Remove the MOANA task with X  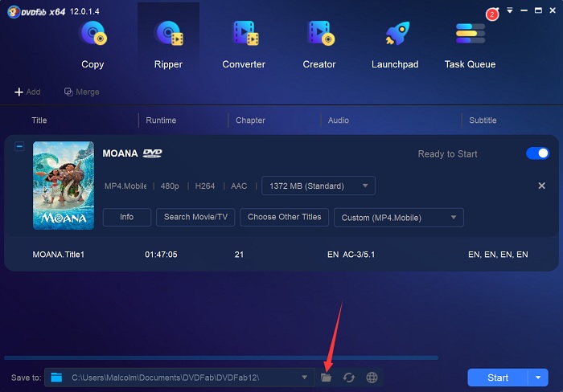coord(541,186)
